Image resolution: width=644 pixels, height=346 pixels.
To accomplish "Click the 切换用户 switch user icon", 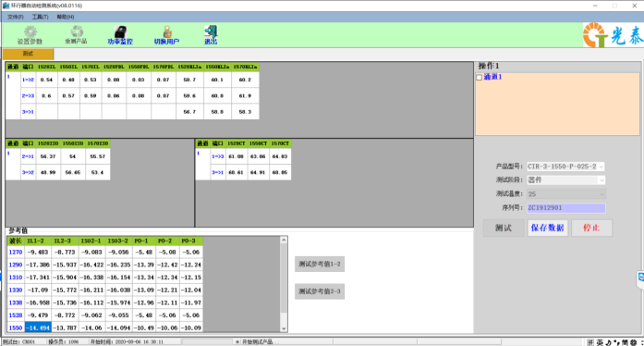I will coord(166,31).
